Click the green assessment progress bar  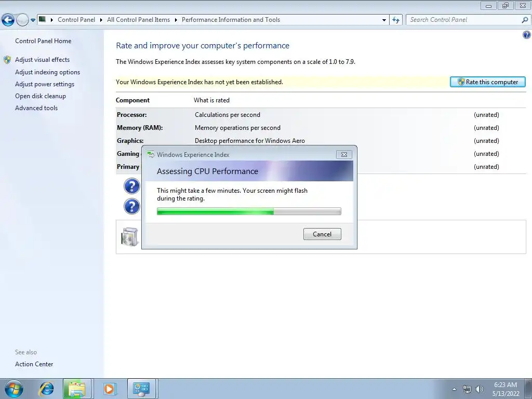249,211
